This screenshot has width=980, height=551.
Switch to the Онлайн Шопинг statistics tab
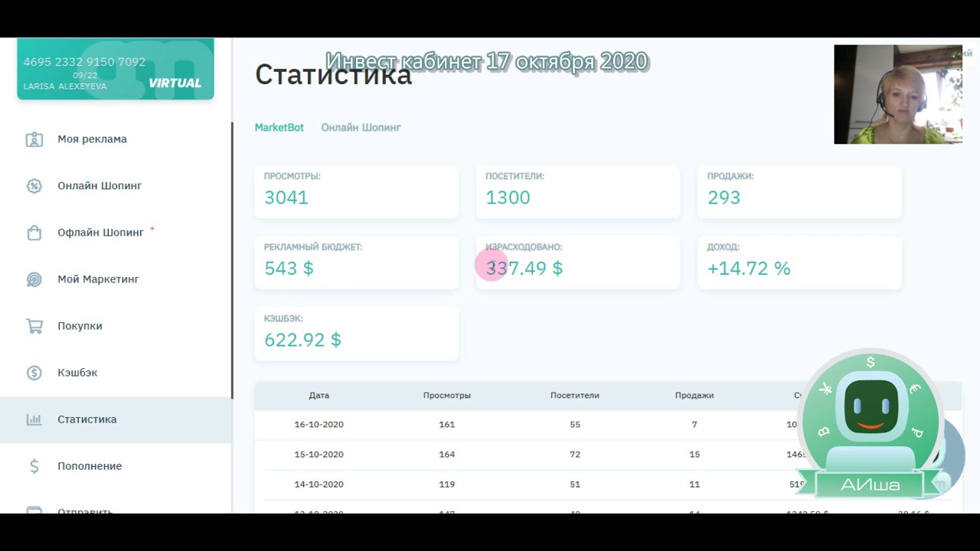(361, 128)
